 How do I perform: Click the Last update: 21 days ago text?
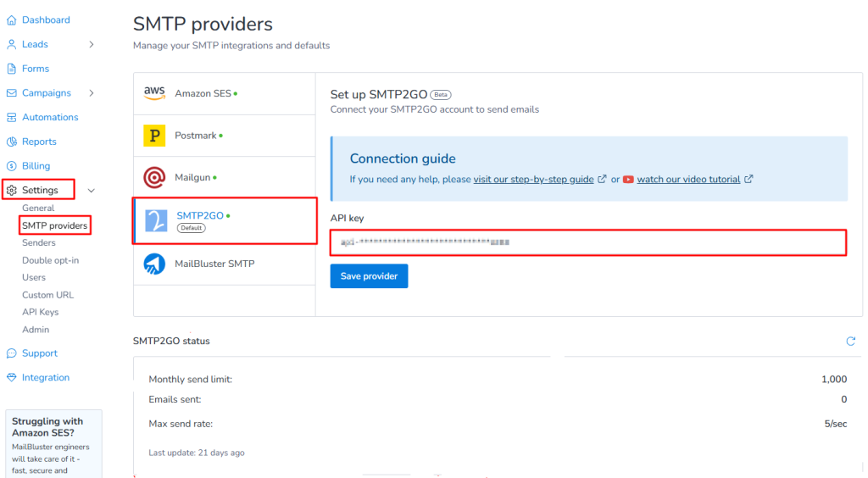pyautogui.click(x=197, y=453)
